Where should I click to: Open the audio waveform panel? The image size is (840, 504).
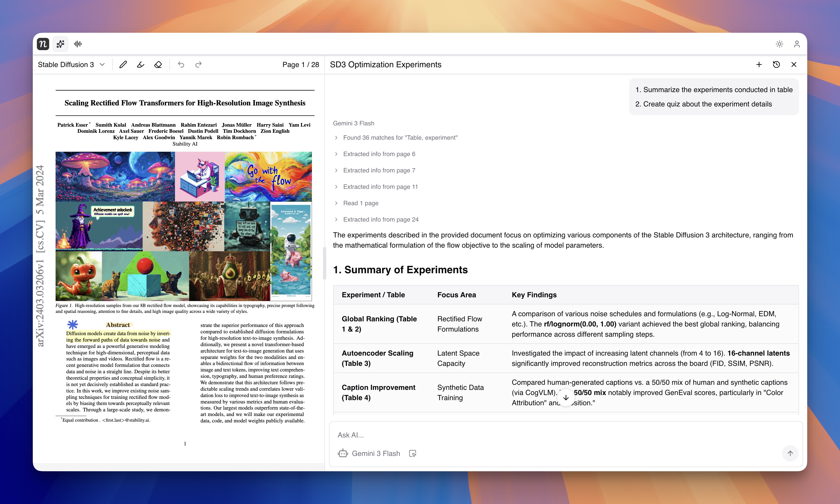[78, 44]
